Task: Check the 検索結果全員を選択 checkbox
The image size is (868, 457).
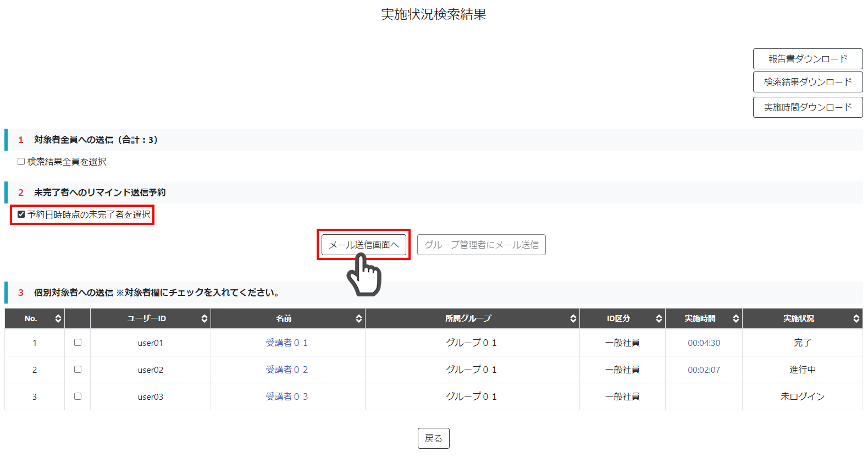Action: tap(21, 162)
